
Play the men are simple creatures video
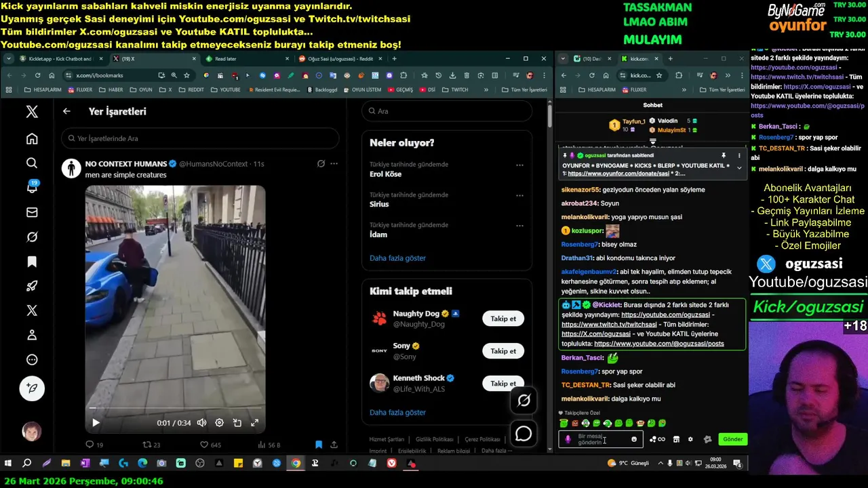96,422
